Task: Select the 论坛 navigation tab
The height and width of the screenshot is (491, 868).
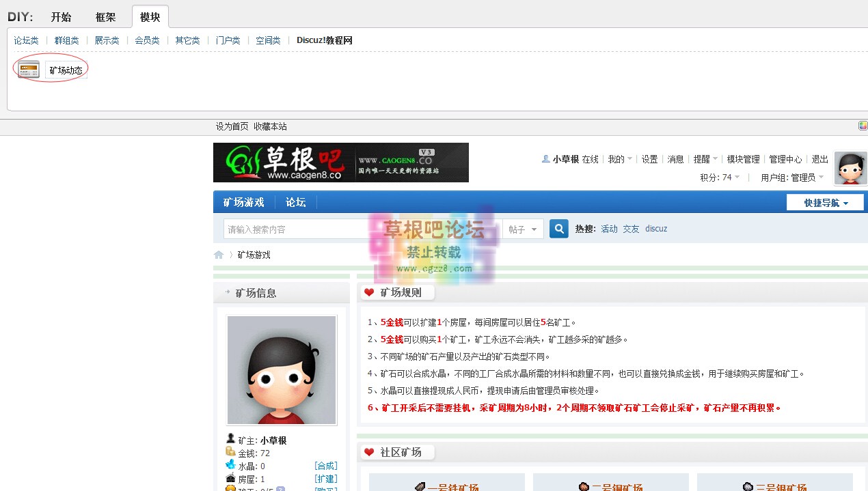Action: [x=295, y=202]
